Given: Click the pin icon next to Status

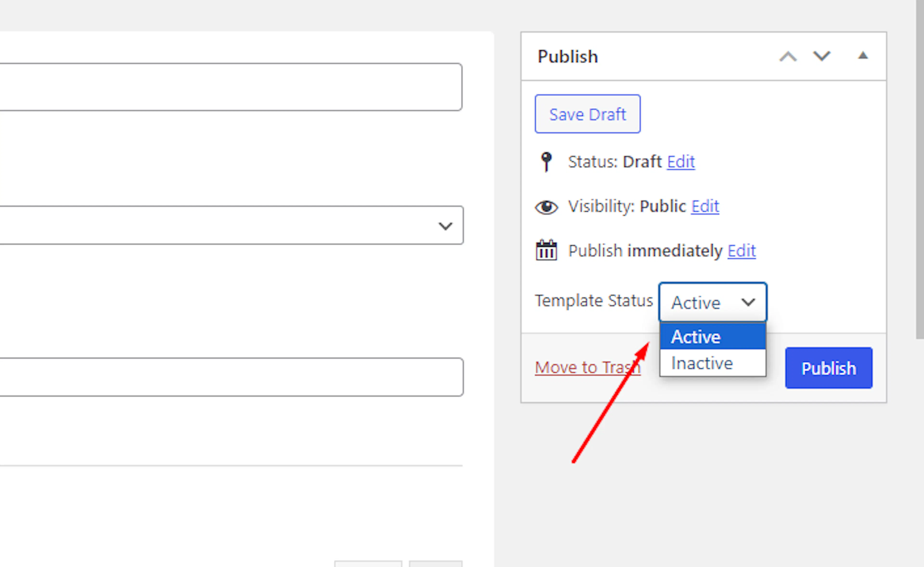Looking at the screenshot, I should (546, 162).
